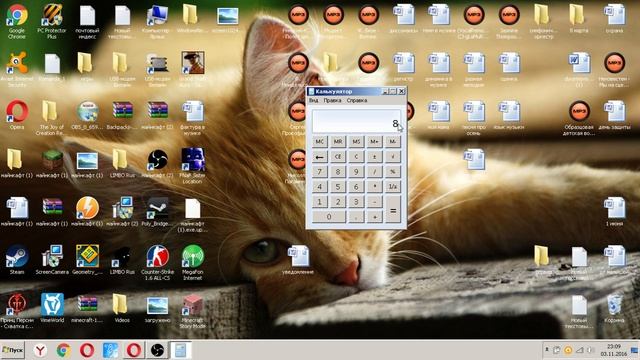The height and width of the screenshot is (360, 640).
Task: Click the percent button in Calculator
Action: 393,172
